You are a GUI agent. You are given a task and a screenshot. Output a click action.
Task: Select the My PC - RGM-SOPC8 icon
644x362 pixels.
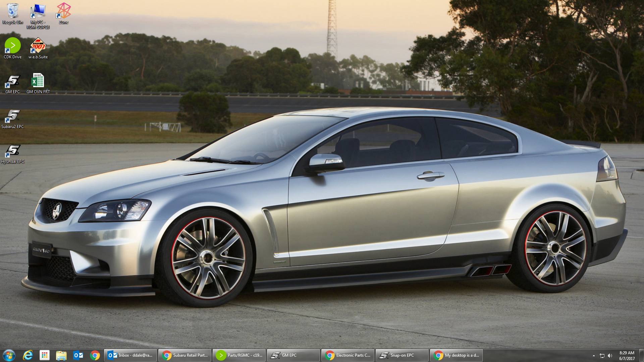[x=38, y=16]
